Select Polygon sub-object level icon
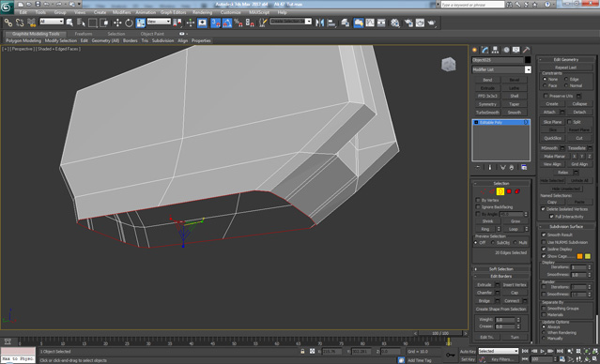The height and width of the screenshot is (364, 600). [509, 191]
